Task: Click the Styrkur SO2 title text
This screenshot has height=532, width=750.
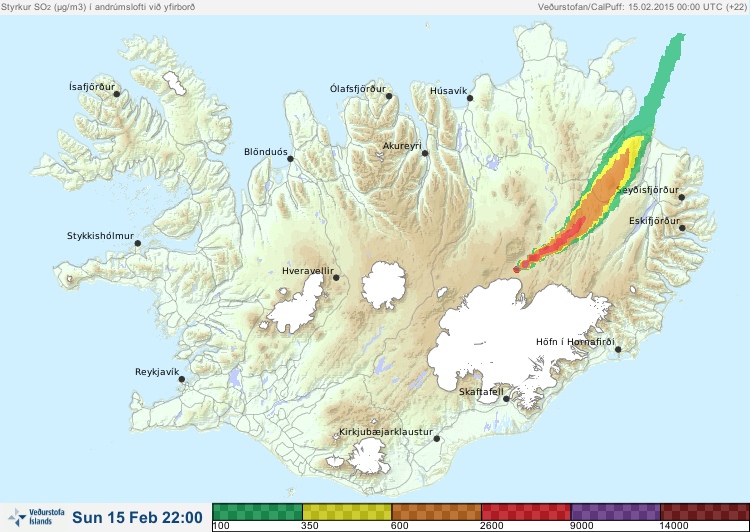Action: click(x=98, y=7)
